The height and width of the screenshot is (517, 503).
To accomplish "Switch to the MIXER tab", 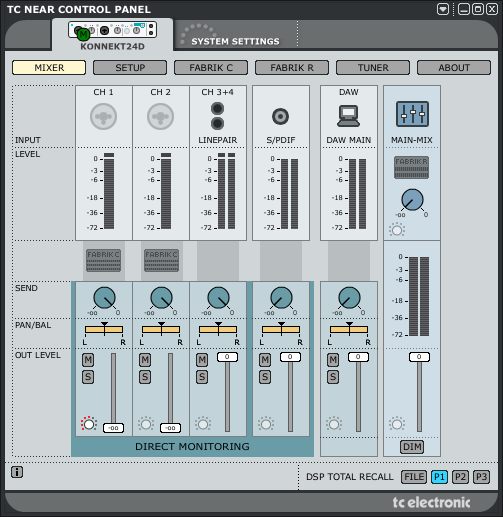I will click(x=49, y=68).
